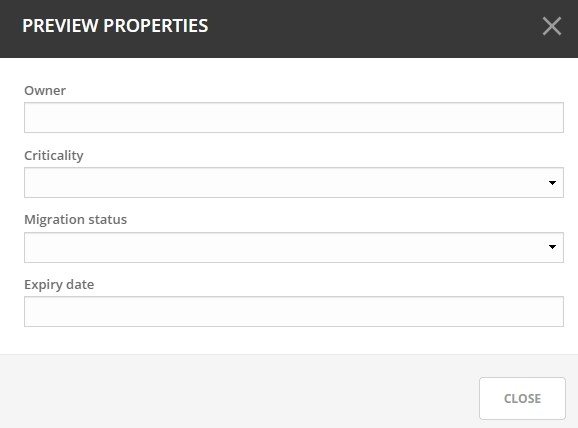The width and height of the screenshot is (578, 428).
Task: Click the PREVIEW PROPERTIES dialog title
Action: coord(115,26)
